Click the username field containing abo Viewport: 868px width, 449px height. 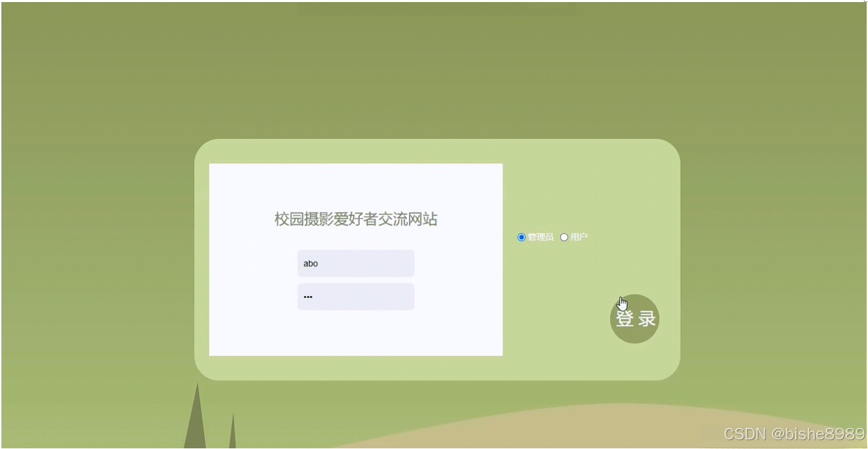coord(356,263)
